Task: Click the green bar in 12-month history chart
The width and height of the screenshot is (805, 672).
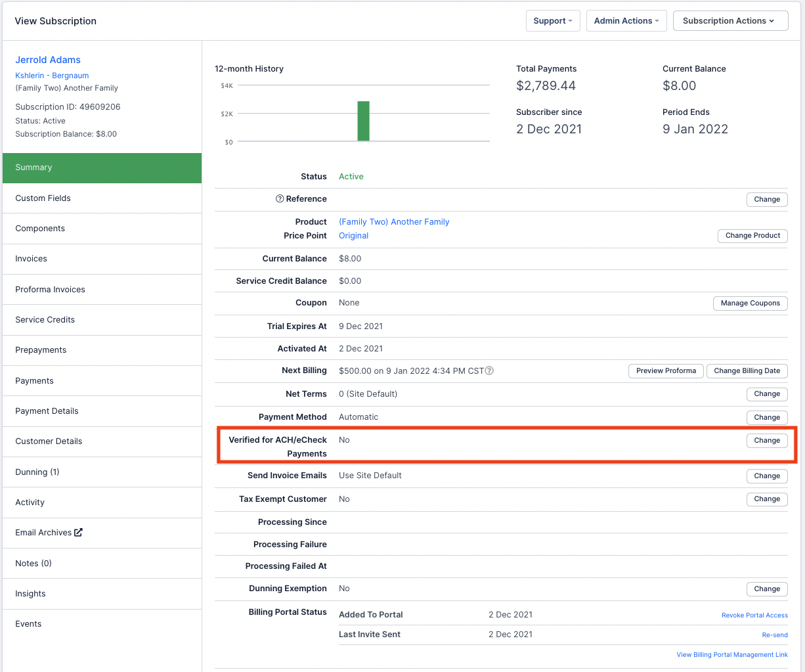Action: (x=363, y=121)
